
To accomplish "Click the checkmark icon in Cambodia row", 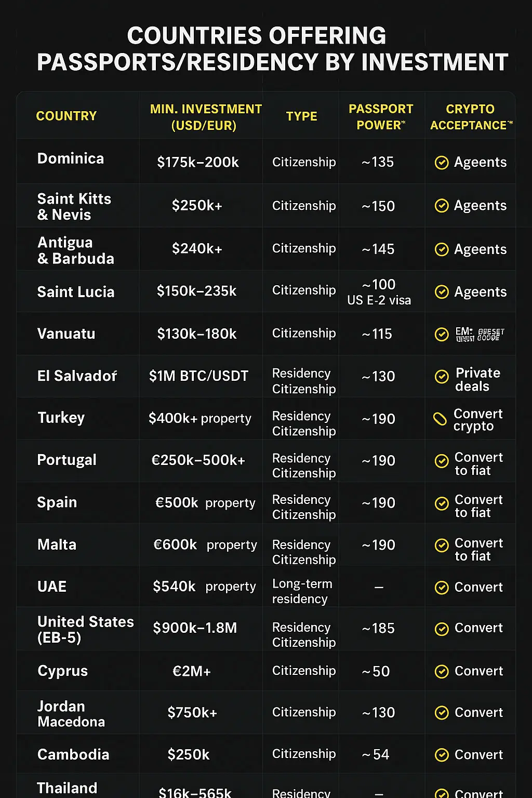I will [442, 755].
